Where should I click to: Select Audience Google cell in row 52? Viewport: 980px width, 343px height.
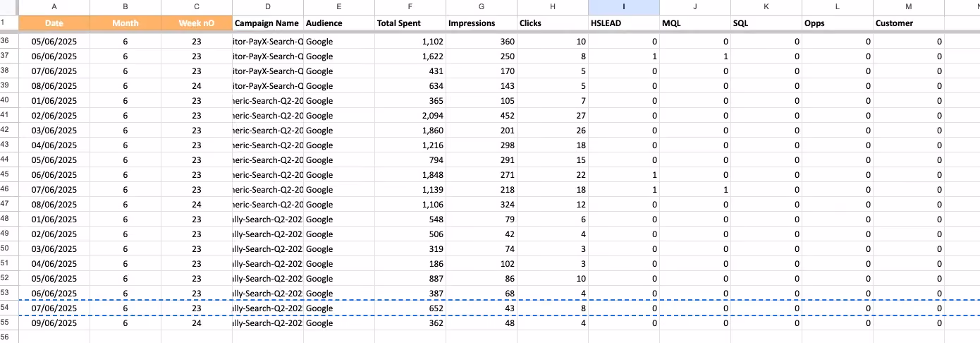click(x=339, y=279)
